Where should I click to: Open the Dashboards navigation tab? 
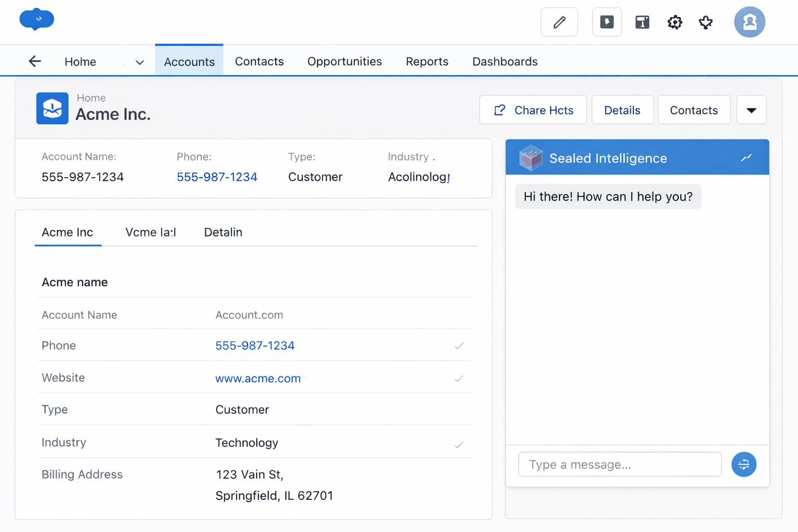click(504, 61)
